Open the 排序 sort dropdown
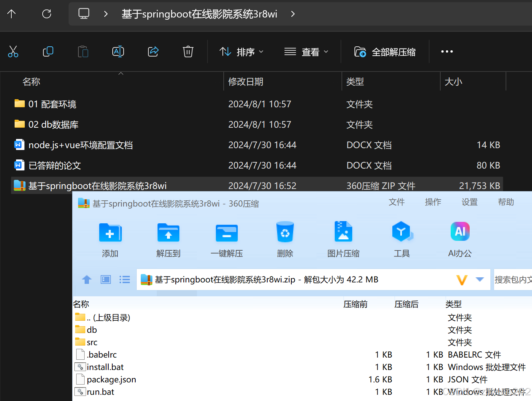 tap(241, 52)
